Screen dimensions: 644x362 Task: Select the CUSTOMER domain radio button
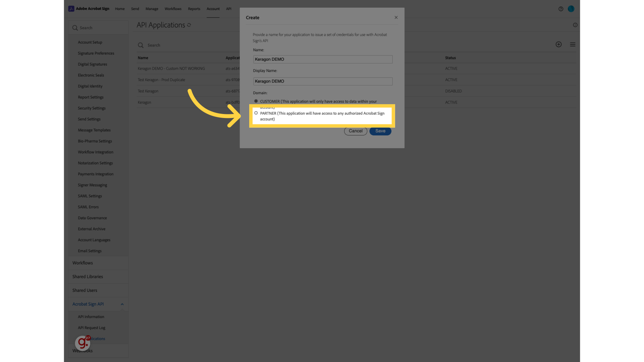tap(256, 101)
